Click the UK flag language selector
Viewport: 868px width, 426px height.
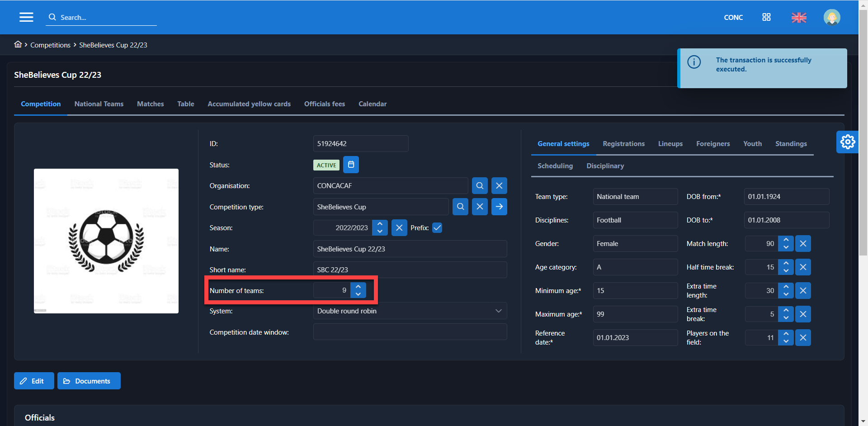799,18
